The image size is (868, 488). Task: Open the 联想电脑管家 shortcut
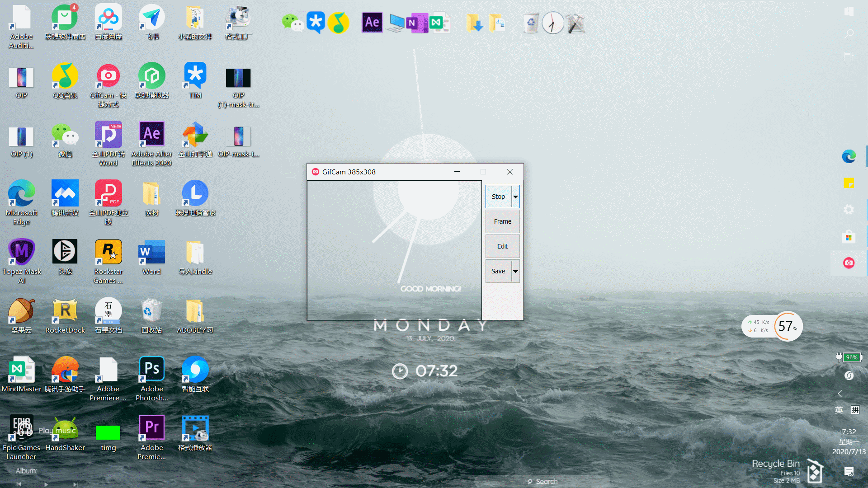pos(195,199)
